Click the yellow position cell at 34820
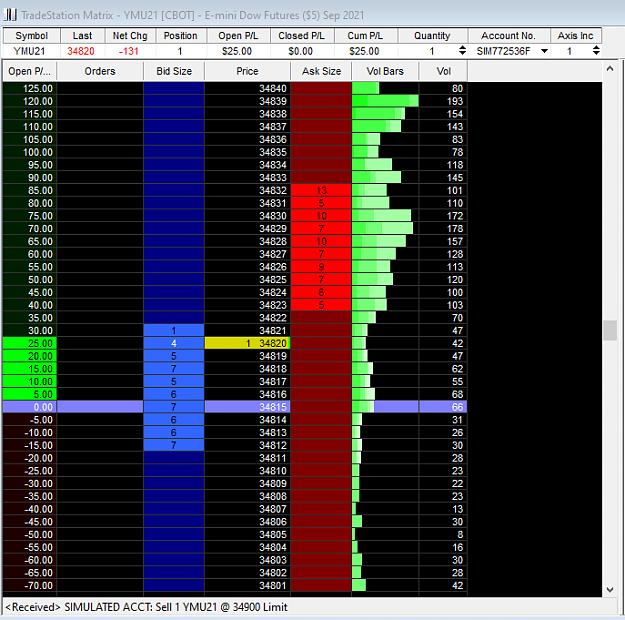This screenshot has width=625, height=620. 248,343
